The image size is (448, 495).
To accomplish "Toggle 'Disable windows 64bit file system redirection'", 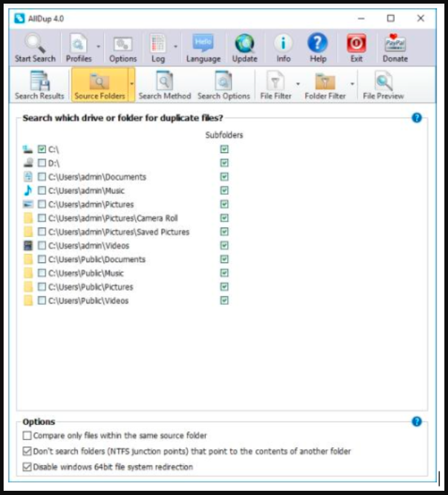I will click(x=27, y=467).
